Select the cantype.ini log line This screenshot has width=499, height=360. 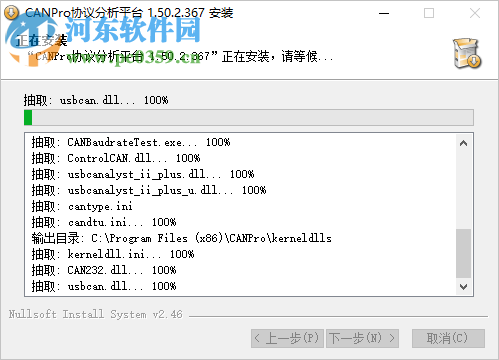[x=82, y=206]
